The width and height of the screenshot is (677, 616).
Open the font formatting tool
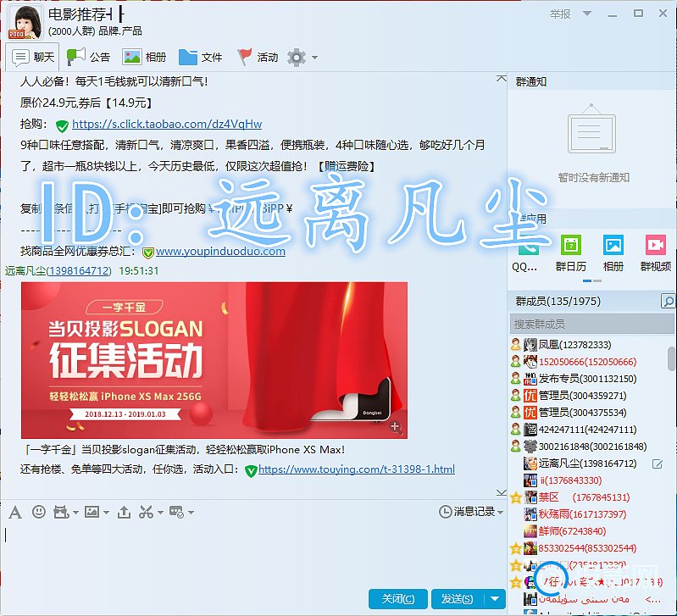tap(15, 512)
